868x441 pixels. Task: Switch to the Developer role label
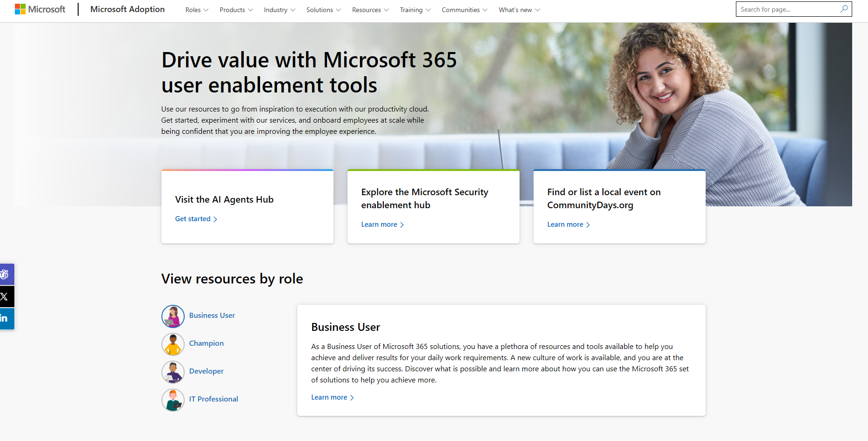pos(207,371)
